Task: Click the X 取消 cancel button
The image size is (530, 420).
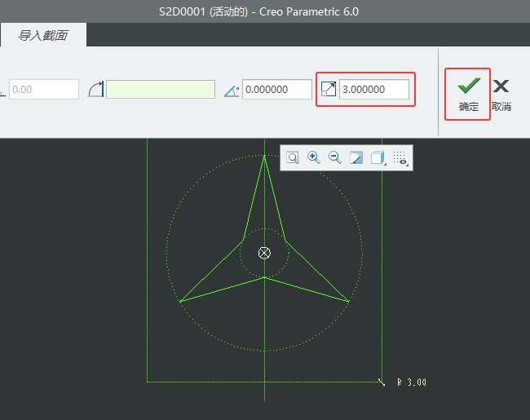Action: [501, 95]
